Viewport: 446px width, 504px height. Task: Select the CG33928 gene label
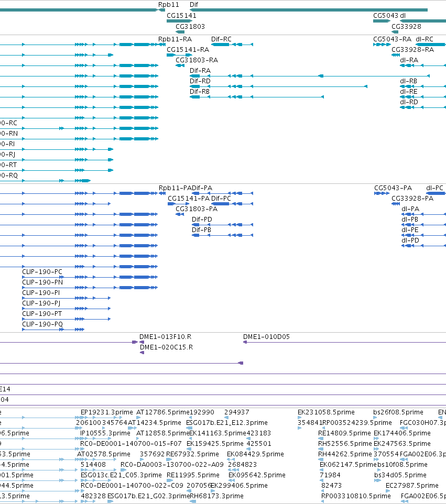click(x=406, y=26)
